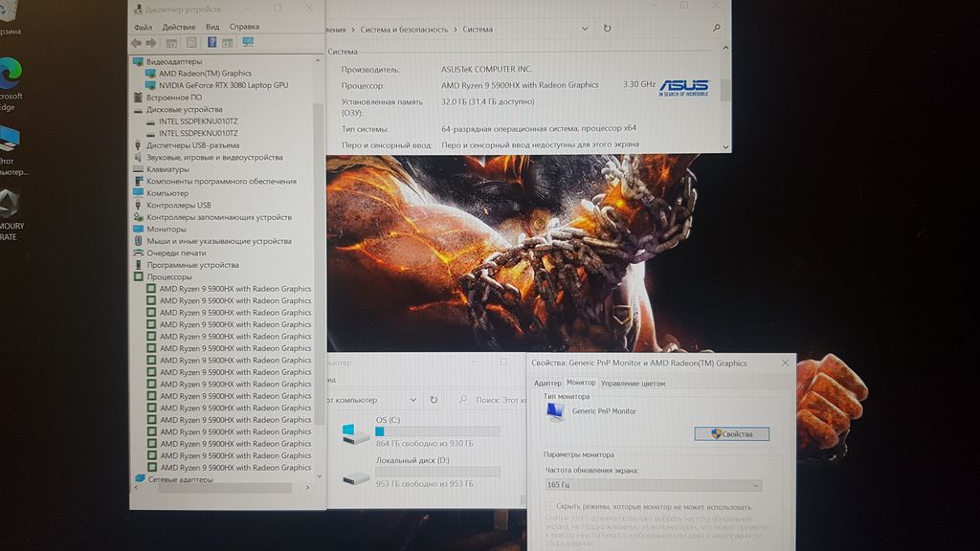Screen dimensions: 980x551
Task: Collapse the Видеоадаптеры category
Action: 139,61
